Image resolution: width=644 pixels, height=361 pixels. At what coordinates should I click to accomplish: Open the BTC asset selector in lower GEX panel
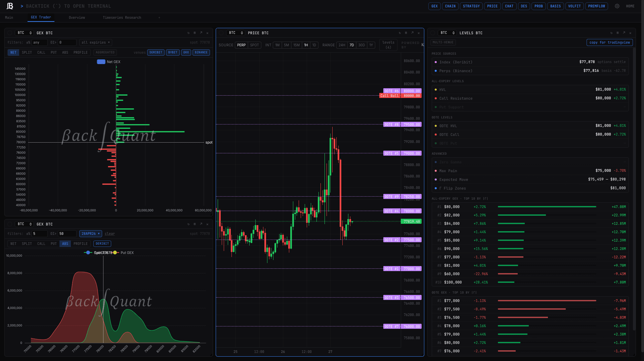[25, 224]
